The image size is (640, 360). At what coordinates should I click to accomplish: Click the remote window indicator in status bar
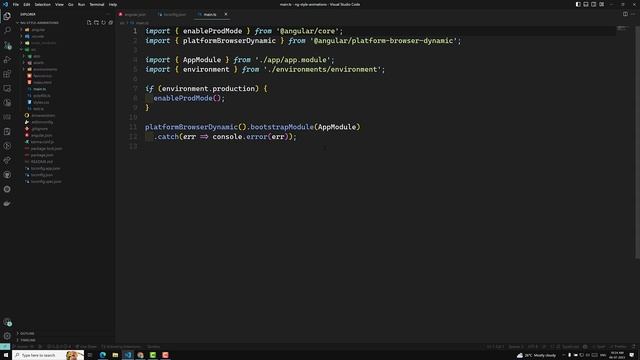click(x=4, y=347)
